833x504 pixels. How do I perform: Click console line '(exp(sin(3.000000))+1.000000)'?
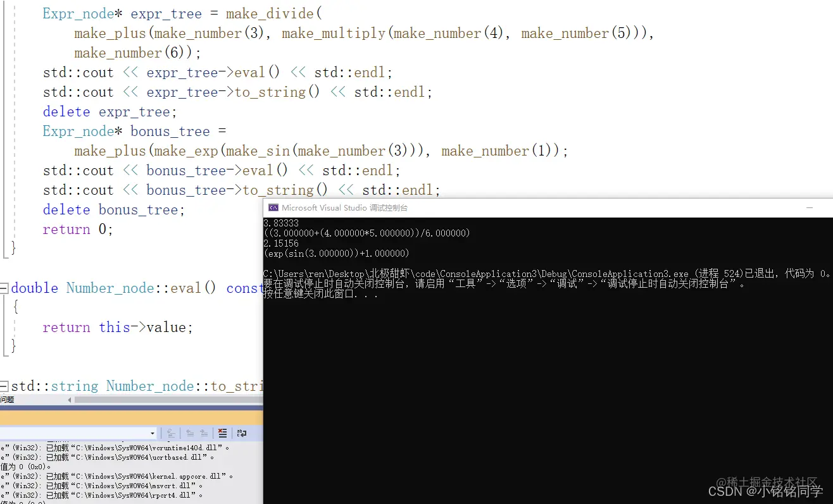tap(336, 253)
